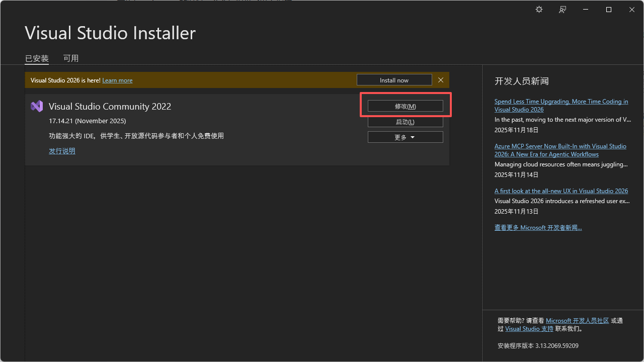Open the 发行说明 link
644x362 pixels.
click(x=62, y=151)
